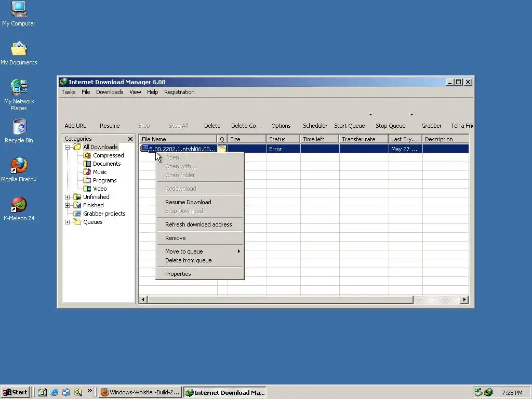Open the Help menu
The image size is (532, 399).
pyautogui.click(x=152, y=92)
